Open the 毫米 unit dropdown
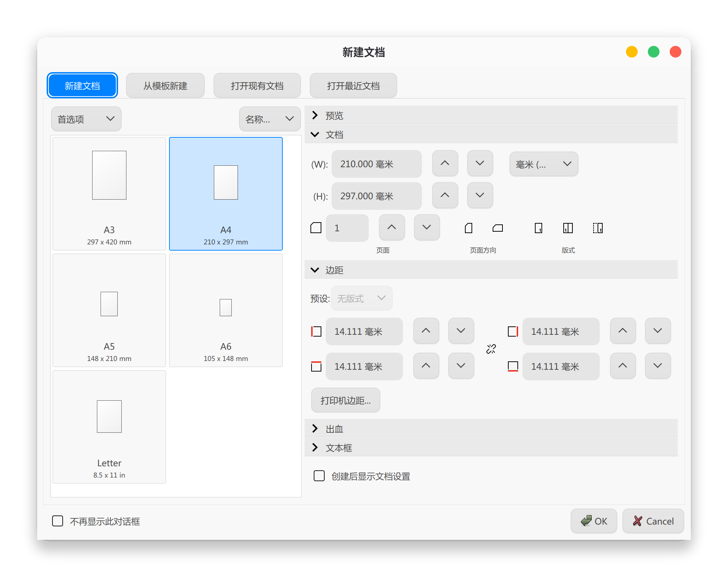728x577 pixels. 544,164
